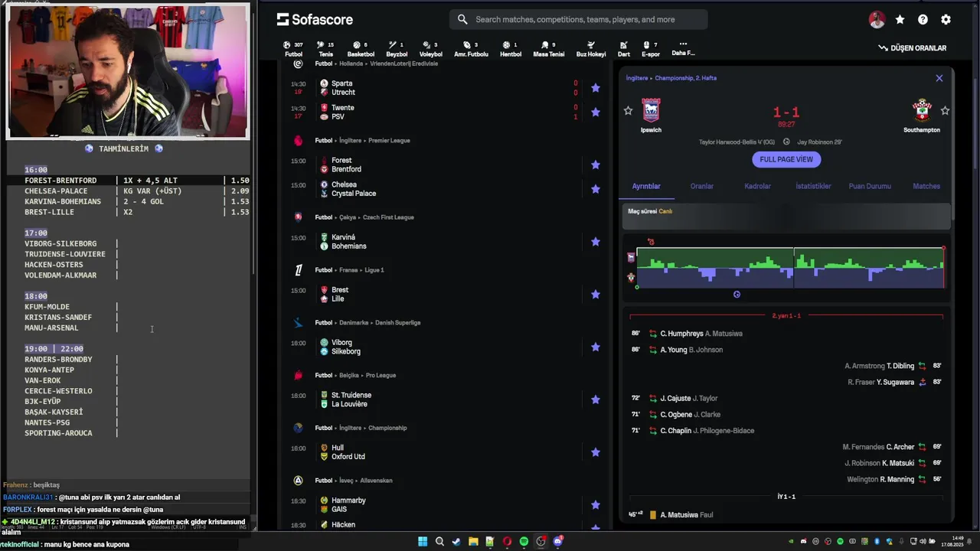Open the Czech First League link

click(387, 217)
